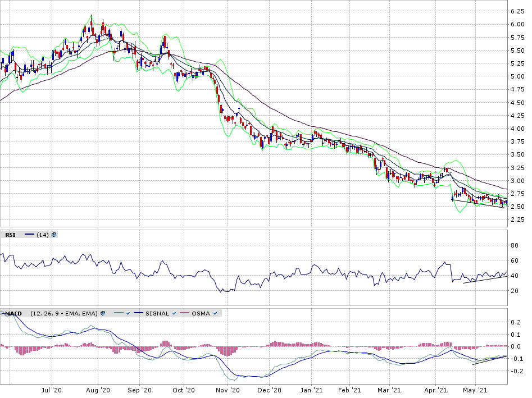Screen dimensions: 532x398
Task: Click the RSI panel title label
Action: (10, 235)
